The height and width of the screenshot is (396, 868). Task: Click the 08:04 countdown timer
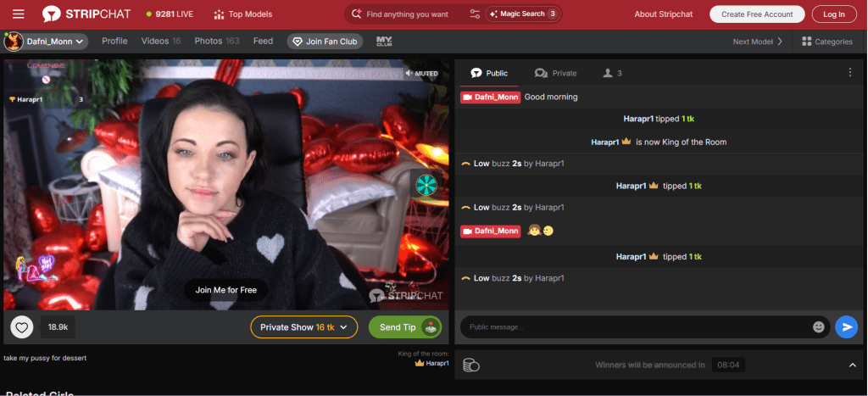click(x=728, y=365)
